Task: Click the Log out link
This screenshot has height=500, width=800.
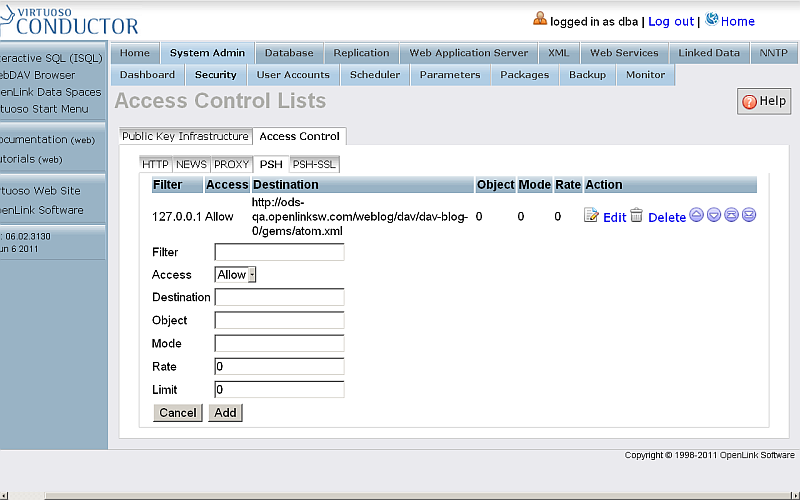Action: [670, 21]
